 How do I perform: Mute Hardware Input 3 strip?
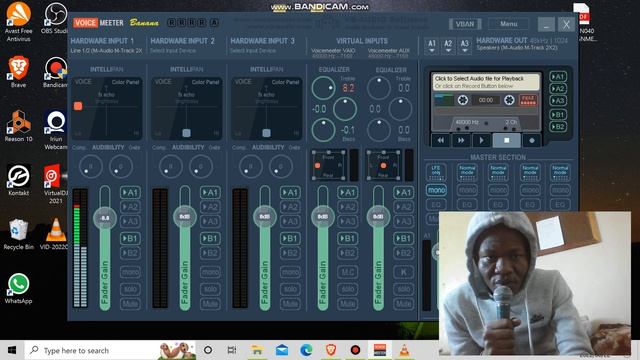click(290, 304)
